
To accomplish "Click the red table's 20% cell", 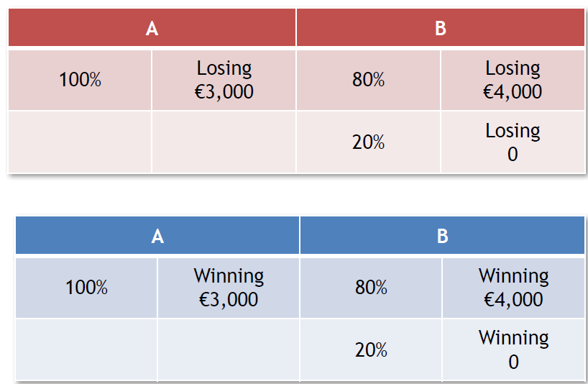I will (x=368, y=142).
